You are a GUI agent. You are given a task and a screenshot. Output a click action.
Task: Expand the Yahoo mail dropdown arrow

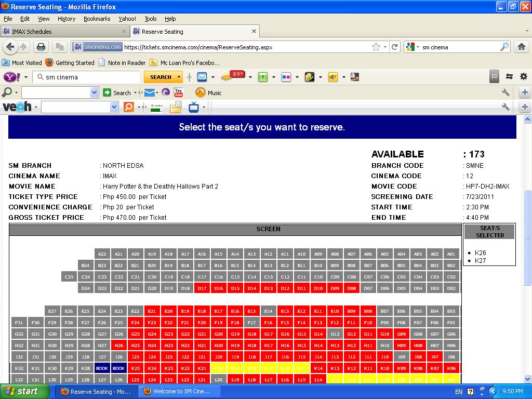pos(212,77)
